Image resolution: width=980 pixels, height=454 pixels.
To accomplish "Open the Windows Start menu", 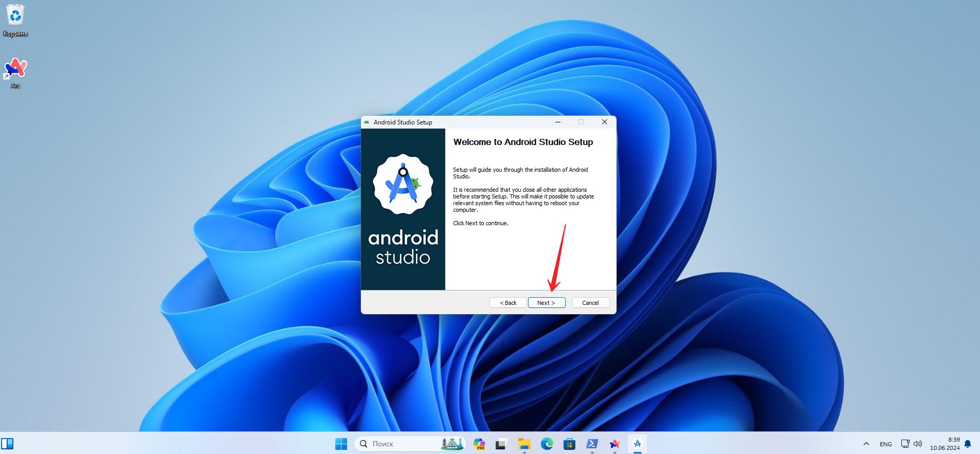I will tap(341, 444).
